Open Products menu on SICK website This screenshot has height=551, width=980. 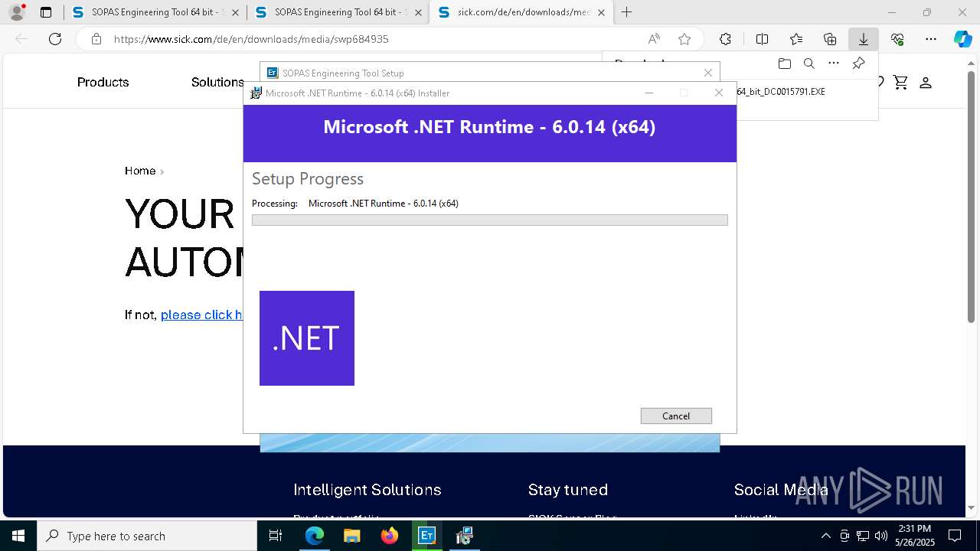[103, 82]
